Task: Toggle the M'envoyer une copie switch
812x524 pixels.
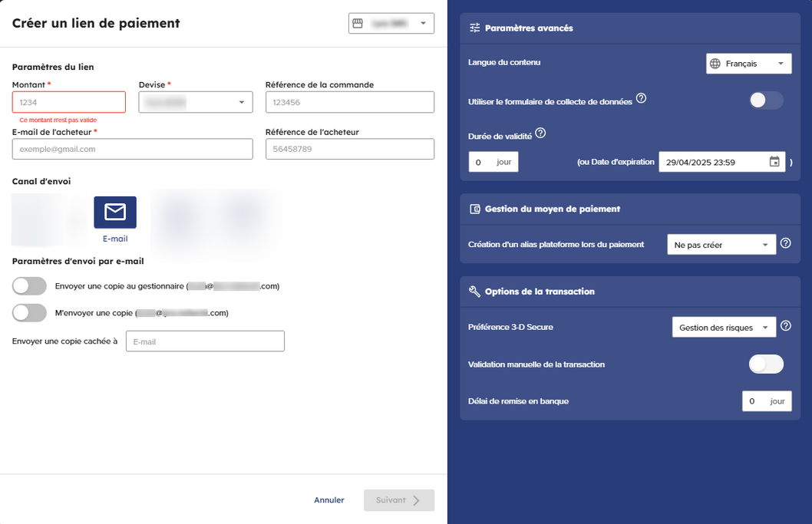Action: point(30,313)
